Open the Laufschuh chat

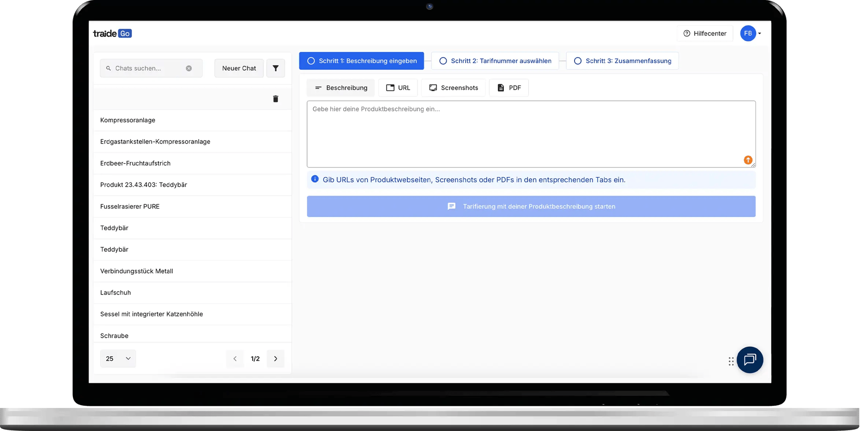pyautogui.click(x=192, y=293)
